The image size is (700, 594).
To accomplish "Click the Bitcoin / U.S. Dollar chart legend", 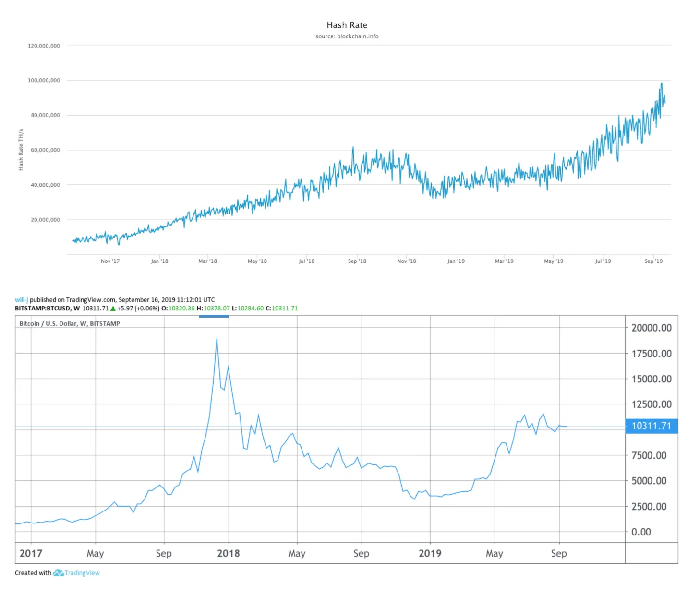I will pyautogui.click(x=69, y=323).
